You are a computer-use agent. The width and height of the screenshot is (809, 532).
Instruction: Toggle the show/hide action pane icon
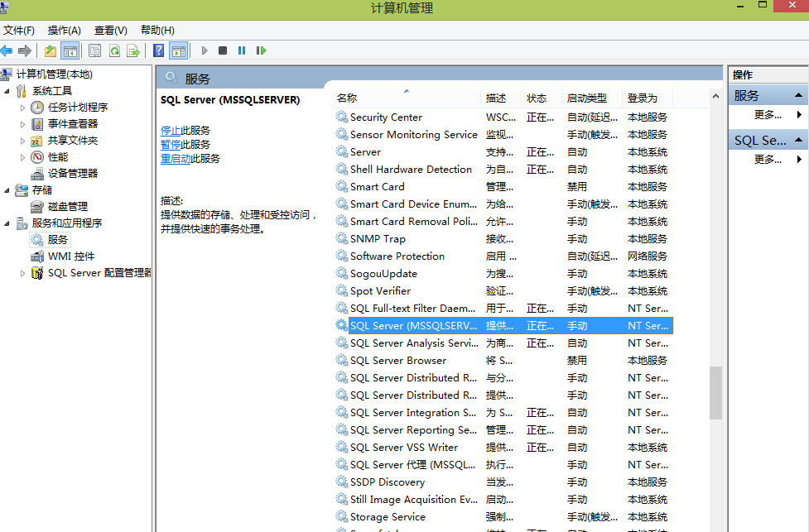pyautogui.click(x=179, y=50)
